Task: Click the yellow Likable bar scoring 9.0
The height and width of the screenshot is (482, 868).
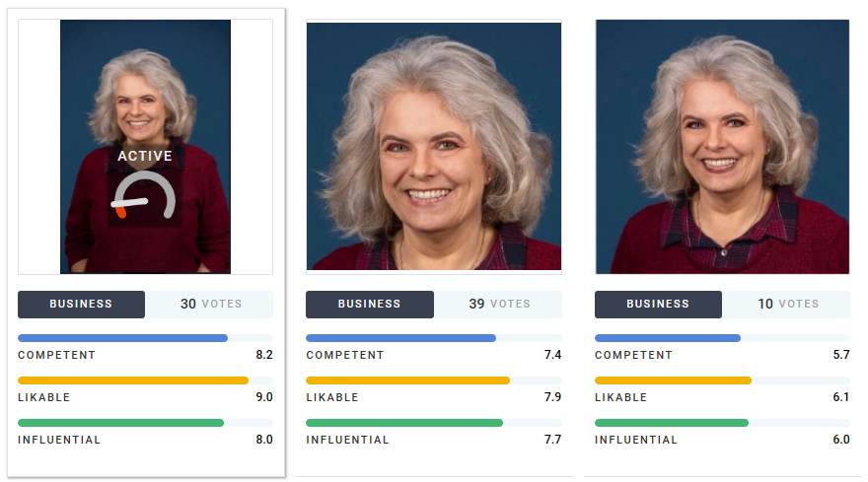Action: tap(133, 380)
